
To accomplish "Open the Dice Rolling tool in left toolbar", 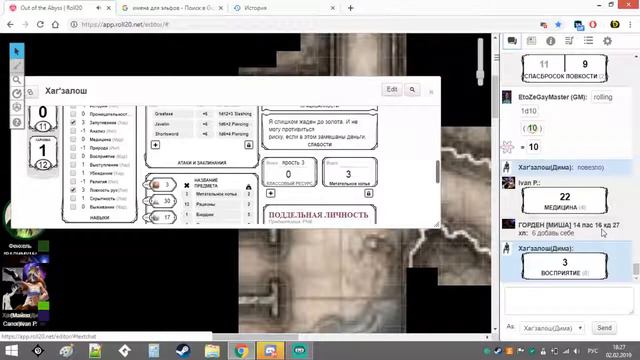I will 17,107.
